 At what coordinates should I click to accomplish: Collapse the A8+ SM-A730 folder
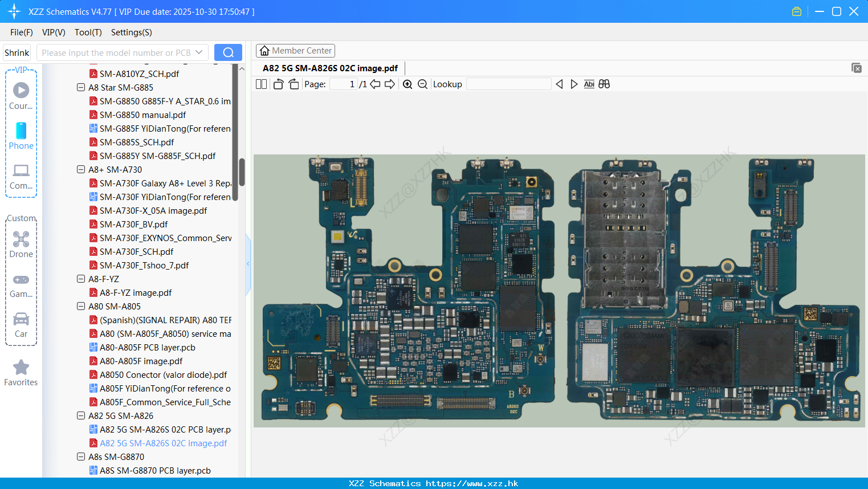(81, 169)
